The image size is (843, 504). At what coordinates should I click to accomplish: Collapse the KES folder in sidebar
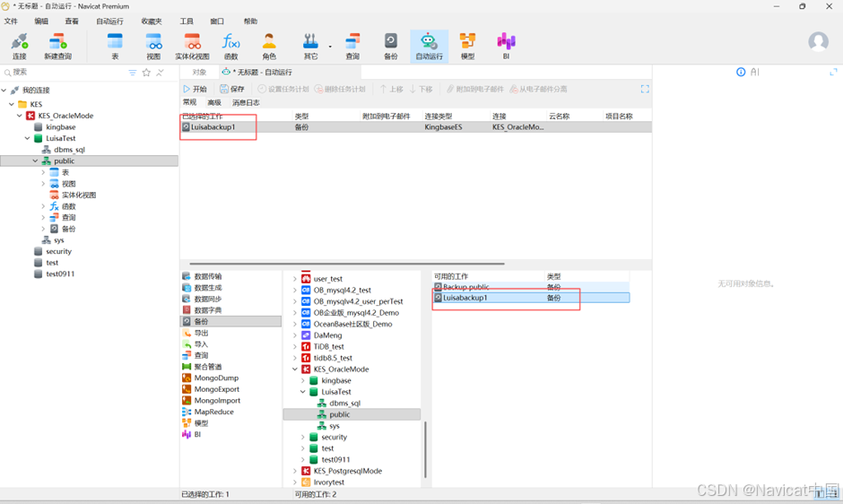click(12, 104)
